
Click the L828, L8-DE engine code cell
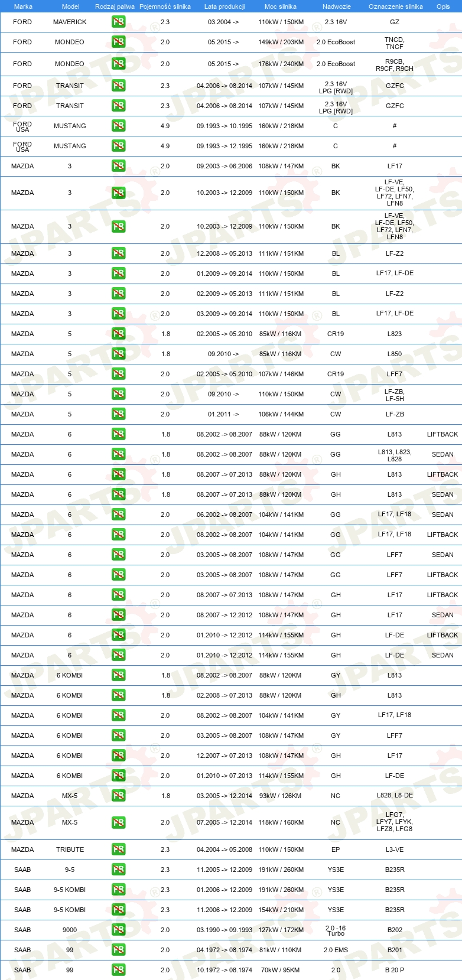tap(395, 795)
